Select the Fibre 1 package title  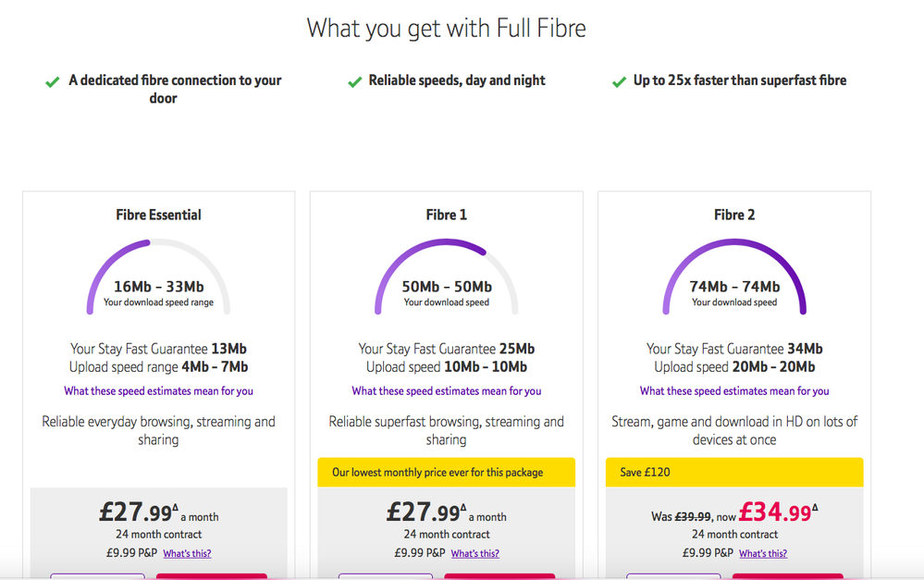447,215
